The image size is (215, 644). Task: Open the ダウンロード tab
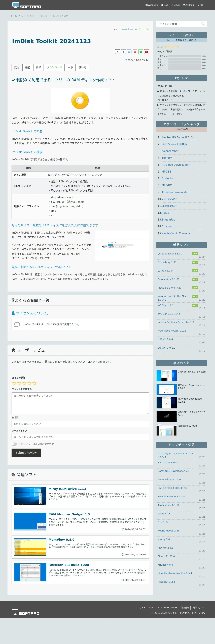click(x=54, y=67)
